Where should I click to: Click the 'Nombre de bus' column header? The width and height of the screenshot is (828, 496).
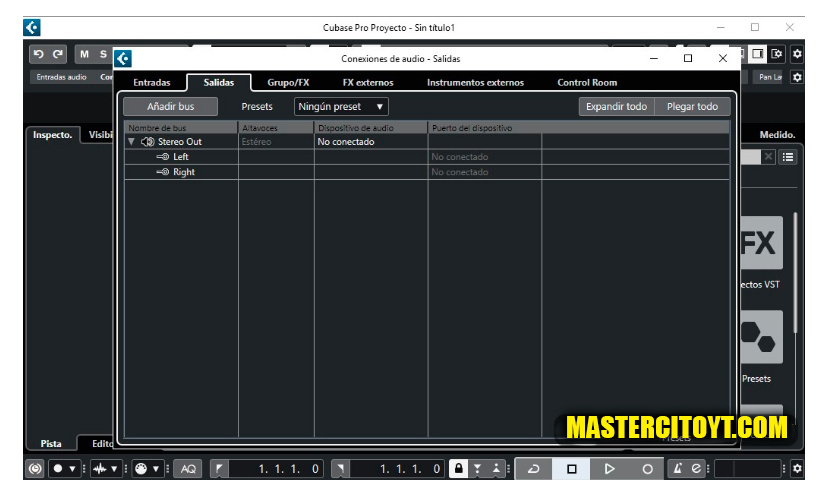[181, 128]
